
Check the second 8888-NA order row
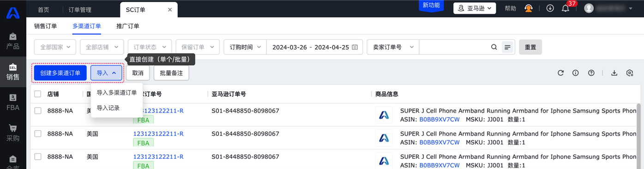[38, 134]
